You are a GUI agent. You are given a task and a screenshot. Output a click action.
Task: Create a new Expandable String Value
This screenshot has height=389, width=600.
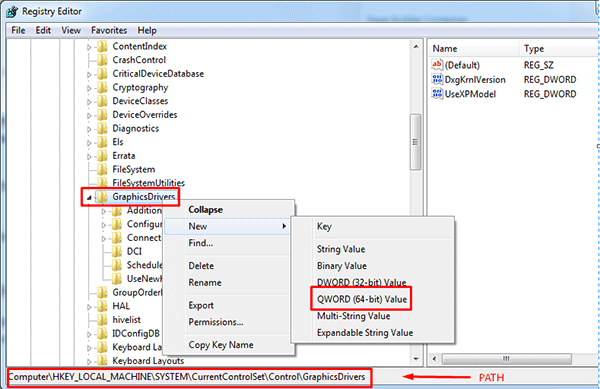(x=372, y=333)
